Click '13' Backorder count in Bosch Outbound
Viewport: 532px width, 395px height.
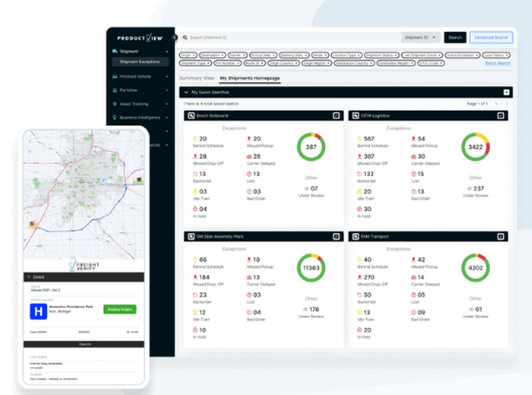click(x=202, y=174)
